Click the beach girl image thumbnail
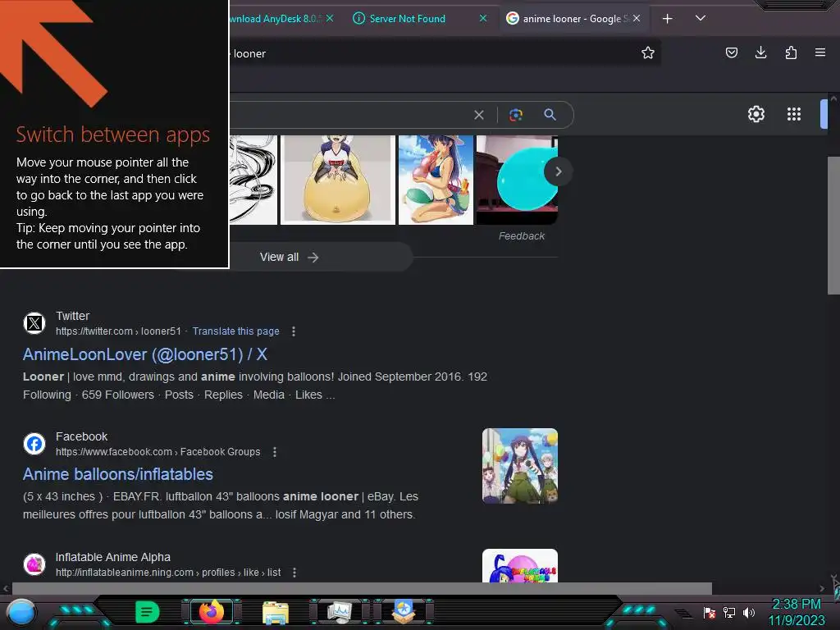This screenshot has height=630, width=840. tap(436, 180)
